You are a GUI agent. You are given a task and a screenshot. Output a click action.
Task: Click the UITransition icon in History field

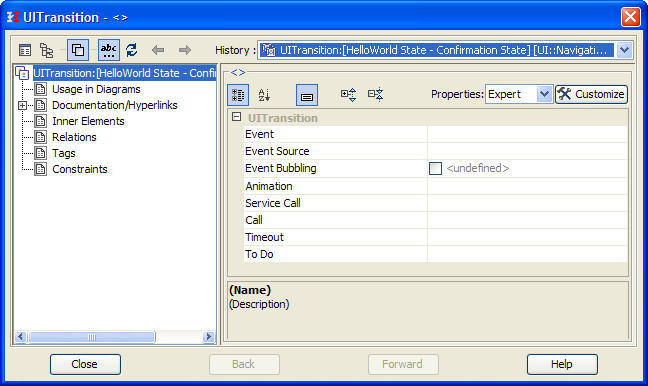coord(269,50)
